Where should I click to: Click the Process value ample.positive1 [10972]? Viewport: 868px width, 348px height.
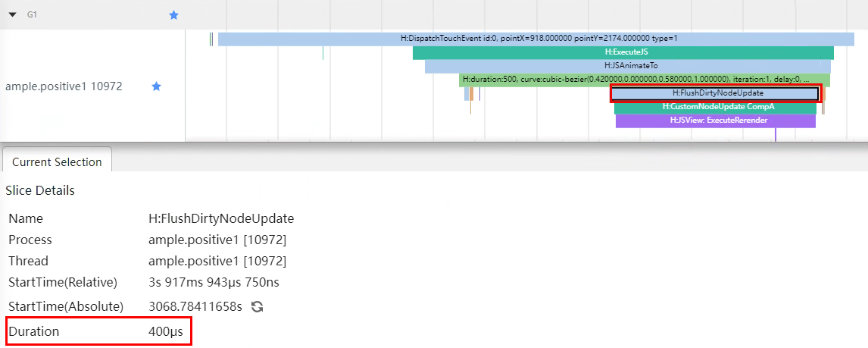(217, 240)
